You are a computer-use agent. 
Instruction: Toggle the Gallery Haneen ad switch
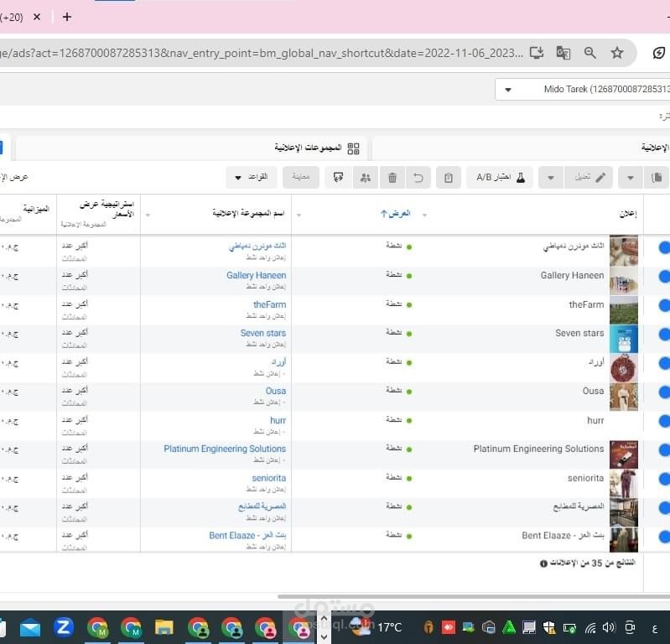tap(664, 277)
